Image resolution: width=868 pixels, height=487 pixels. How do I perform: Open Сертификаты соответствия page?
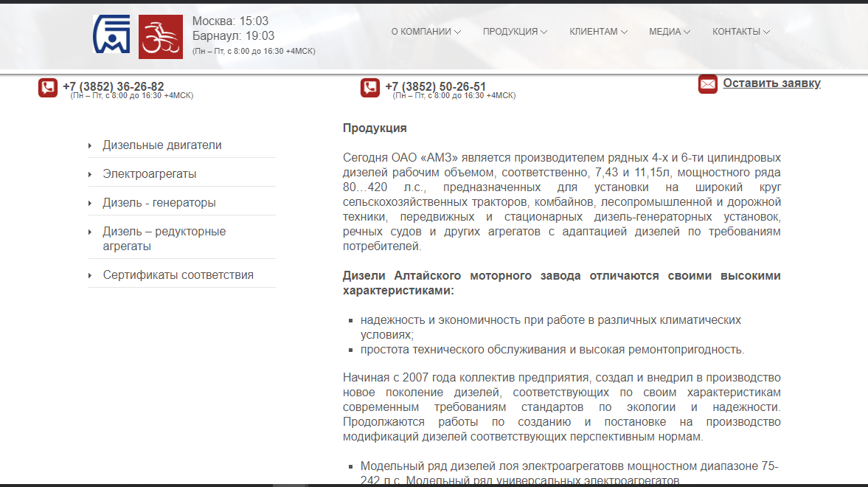178,275
